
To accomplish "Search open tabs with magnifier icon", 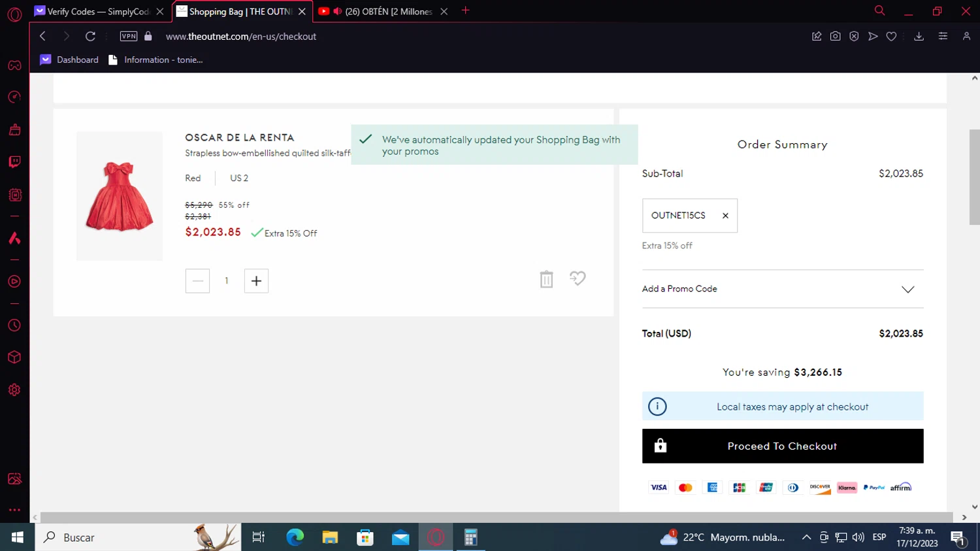I will click(x=879, y=11).
